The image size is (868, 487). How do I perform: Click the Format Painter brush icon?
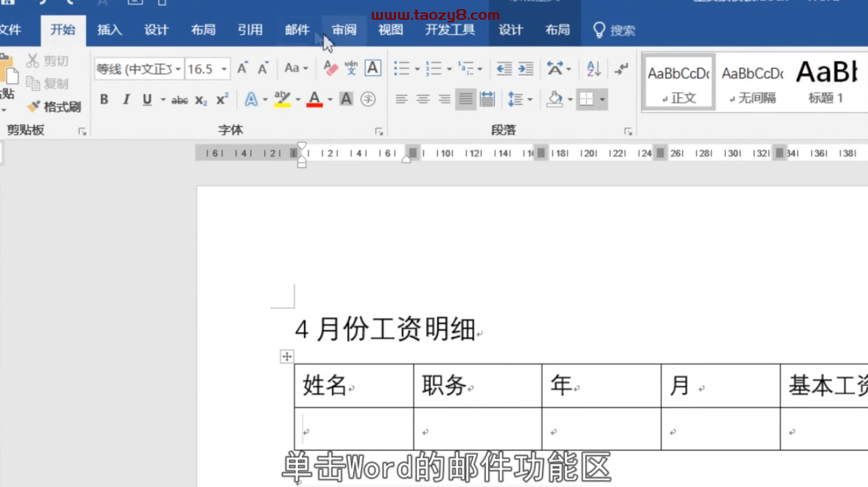[x=34, y=106]
